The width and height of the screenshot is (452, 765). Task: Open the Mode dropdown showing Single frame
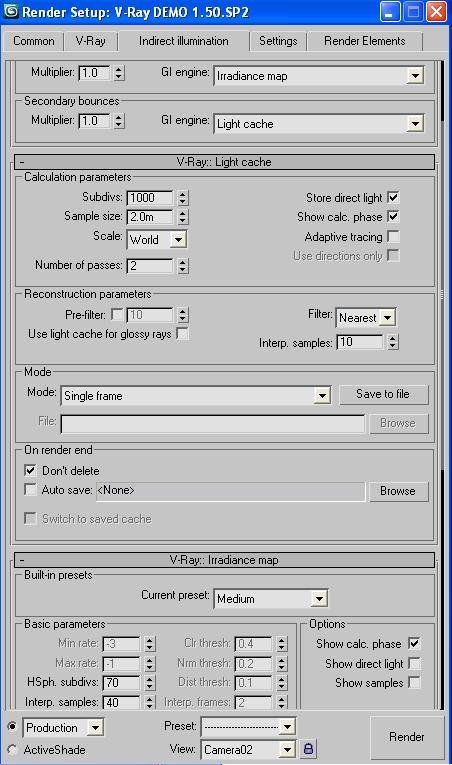196,396
